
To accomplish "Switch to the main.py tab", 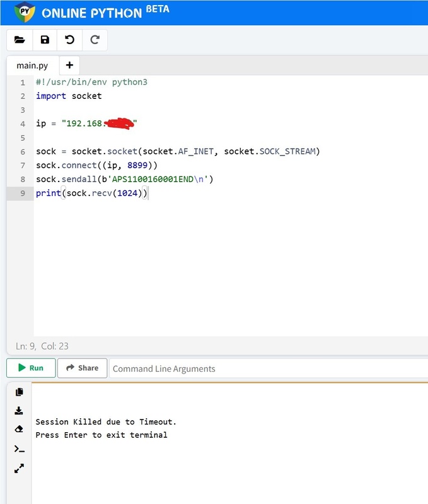I will pos(33,66).
